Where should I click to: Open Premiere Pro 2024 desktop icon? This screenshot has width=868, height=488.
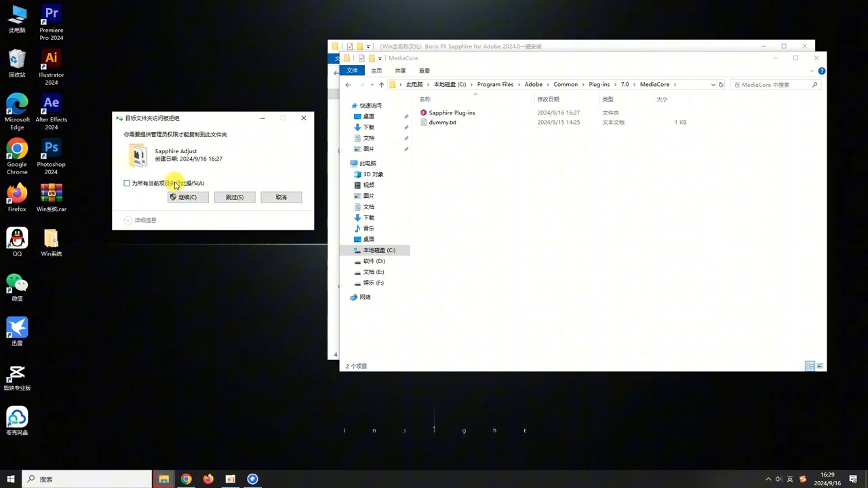point(51,22)
